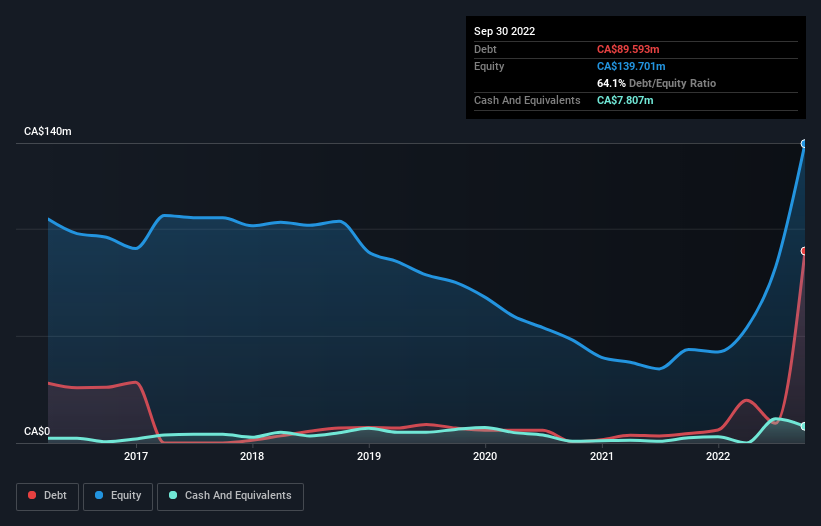Click Cash And Equivalents label in tooltip
This screenshot has height=526, width=821.
tap(527, 100)
